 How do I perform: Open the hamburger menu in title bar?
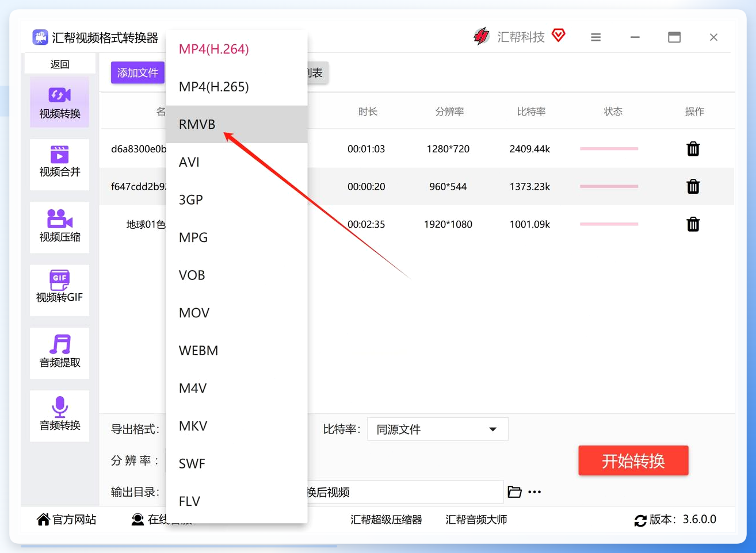[x=596, y=37]
